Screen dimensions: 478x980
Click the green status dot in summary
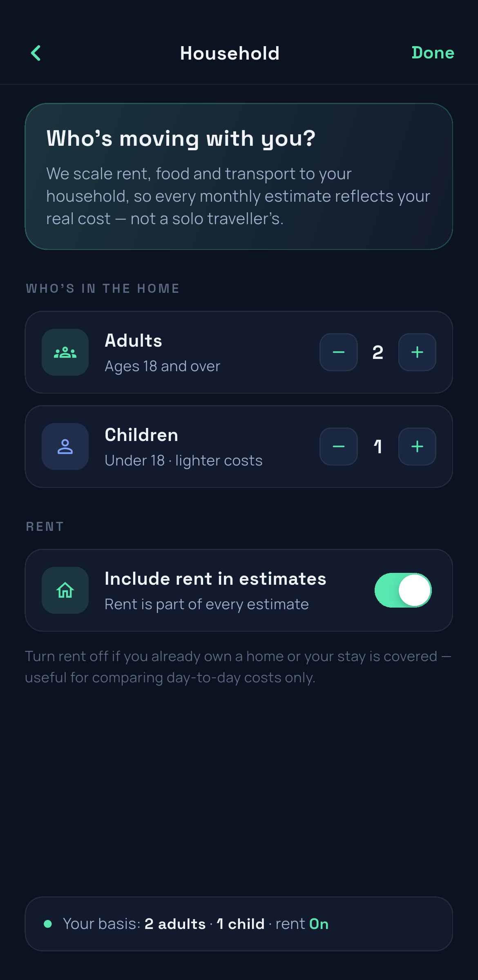click(x=48, y=924)
